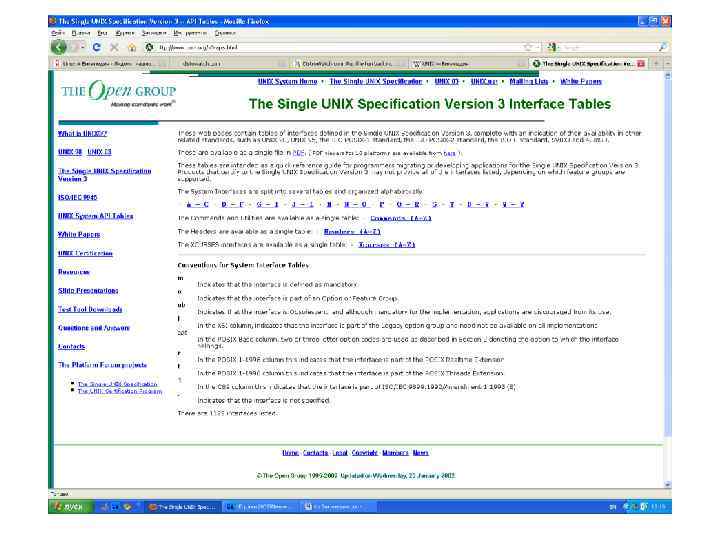This screenshot has width=720, height=540.
Task: Reload the page with the blue Reload icon
Action: pyautogui.click(x=96, y=47)
